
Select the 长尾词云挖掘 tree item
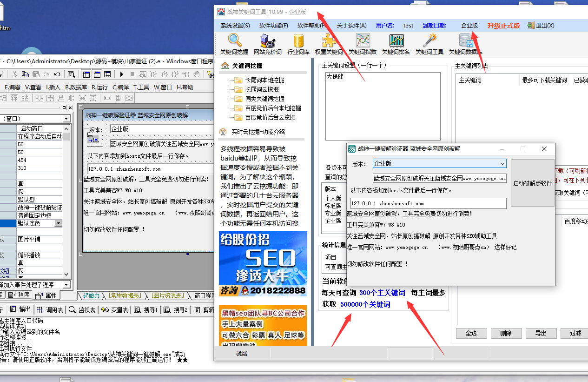[x=262, y=89]
